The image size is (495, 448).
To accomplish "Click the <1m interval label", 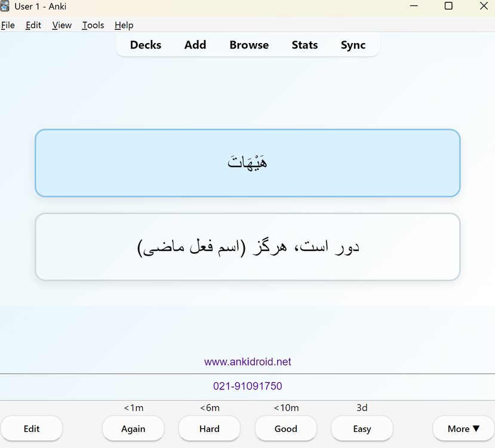I will 134,407.
